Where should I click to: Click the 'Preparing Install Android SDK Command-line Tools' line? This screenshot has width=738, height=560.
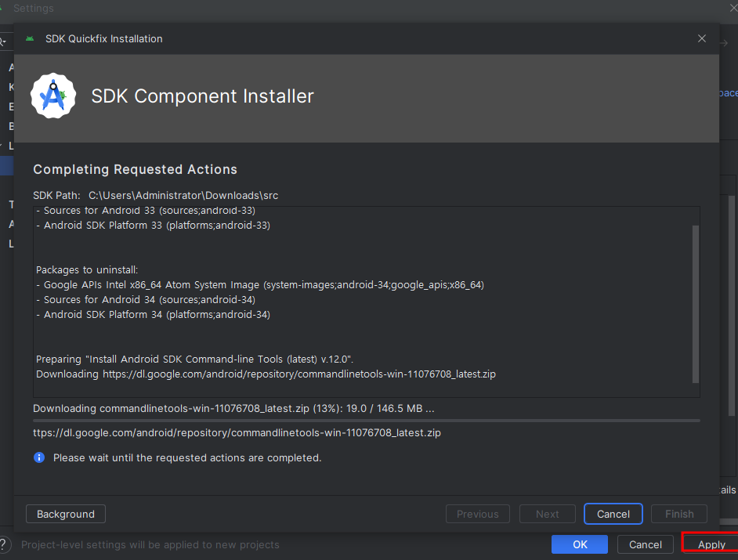[x=194, y=359]
